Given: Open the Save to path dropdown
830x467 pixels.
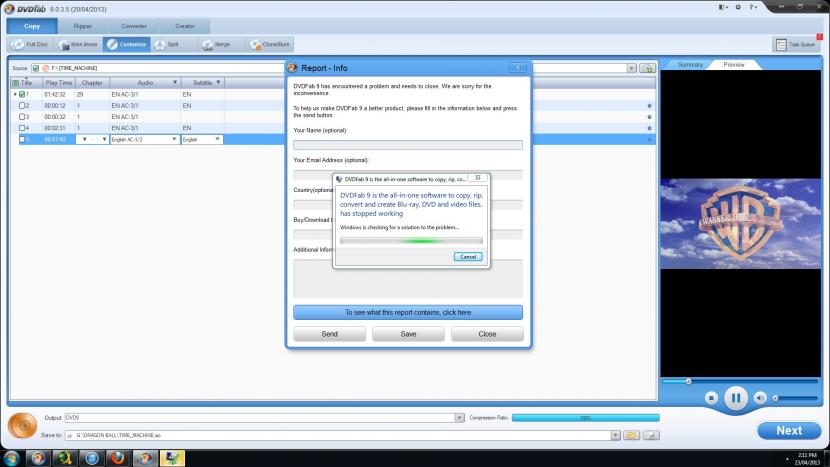Looking at the screenshot, I should [615, 435].
